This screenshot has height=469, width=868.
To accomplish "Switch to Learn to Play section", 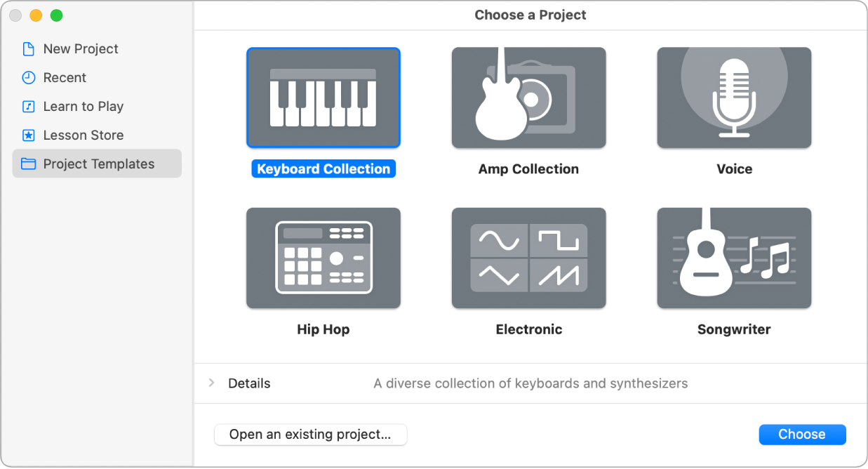I will (81, 106).
